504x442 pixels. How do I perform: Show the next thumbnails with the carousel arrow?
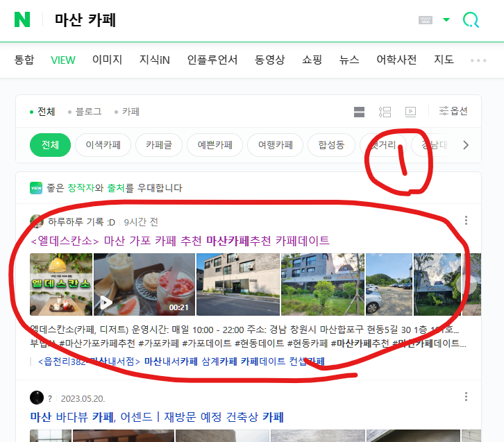466,284
